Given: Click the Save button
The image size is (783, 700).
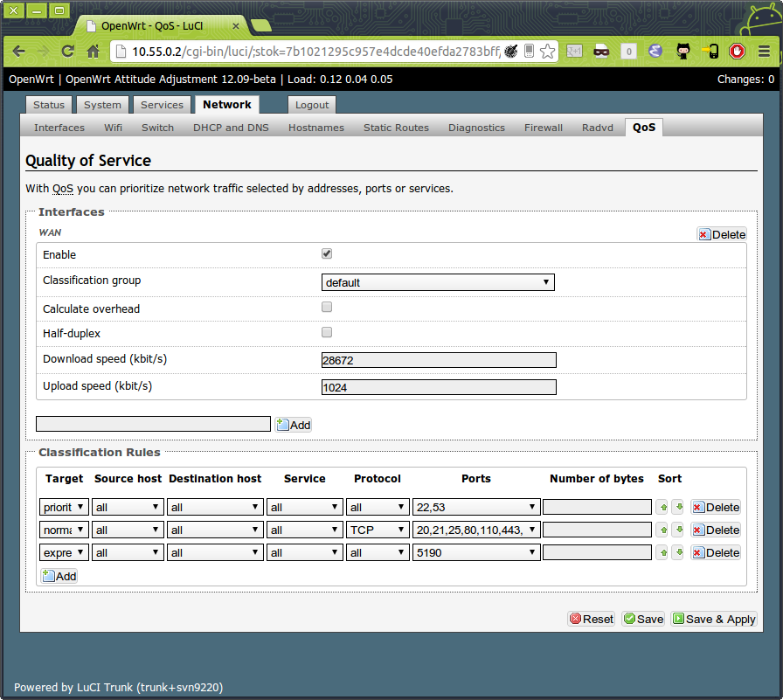Looking at the screenshot, I should (x=643, y=619).
